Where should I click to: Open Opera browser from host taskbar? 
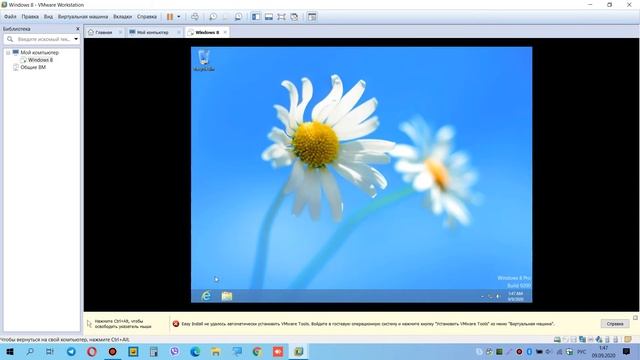(92, 351)
